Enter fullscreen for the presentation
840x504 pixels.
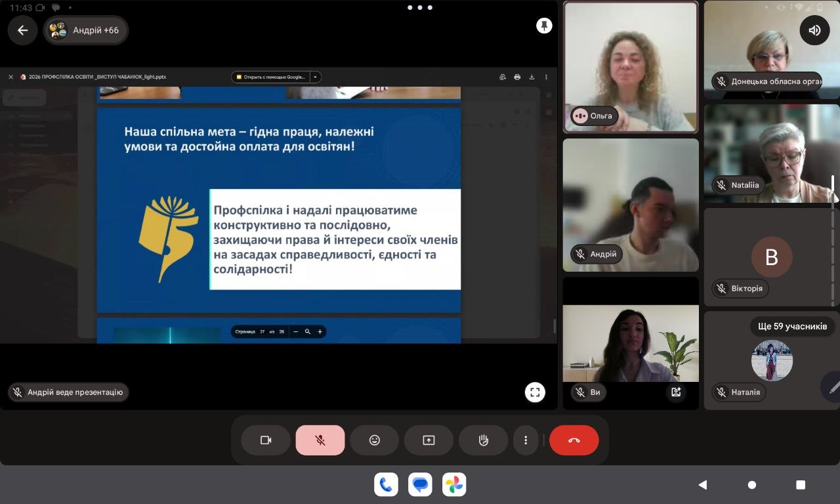(535, 392)
